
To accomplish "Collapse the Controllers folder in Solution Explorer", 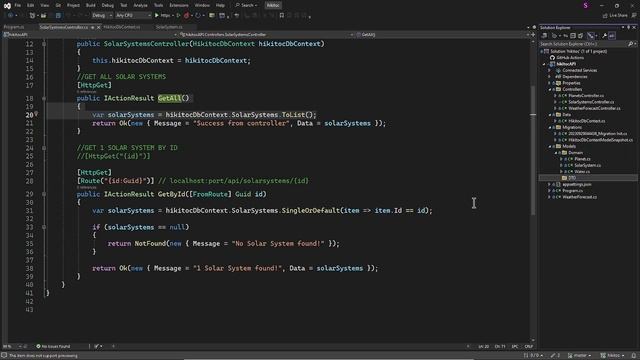I will coord(550,89).
